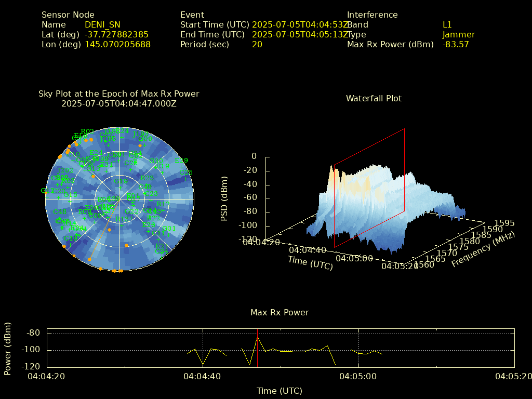Select the Period value 20
532x399 pixels.
[257, 44]
